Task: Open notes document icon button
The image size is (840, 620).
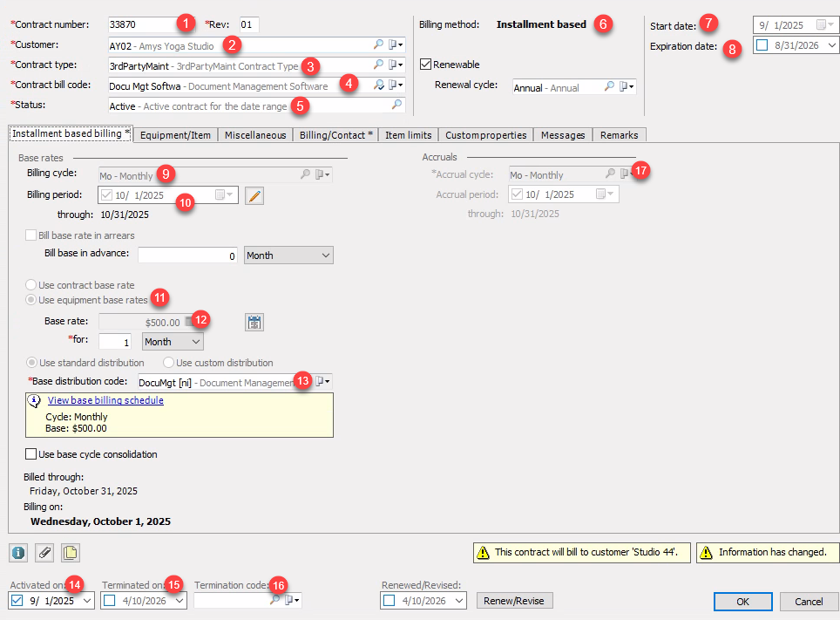Action: click(x=71, y=553)
